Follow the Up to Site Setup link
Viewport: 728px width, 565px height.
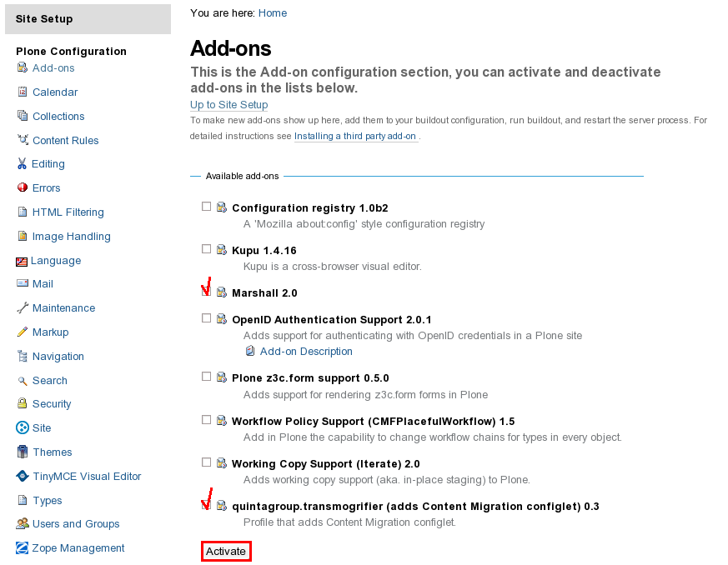229,105
